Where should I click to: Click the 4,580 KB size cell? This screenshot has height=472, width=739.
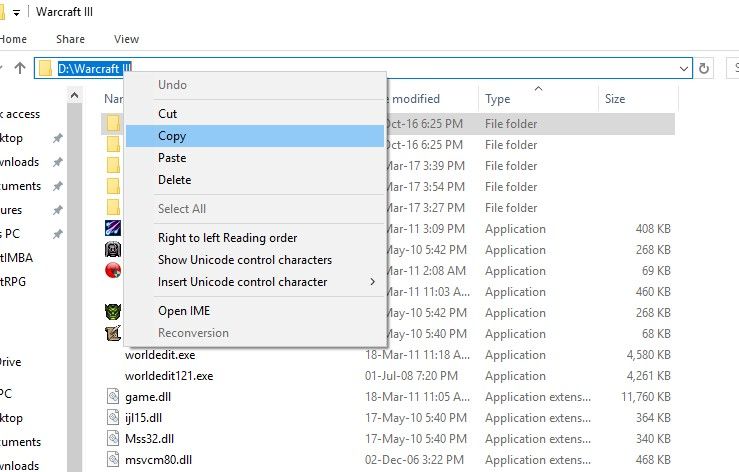coord(649,355)
